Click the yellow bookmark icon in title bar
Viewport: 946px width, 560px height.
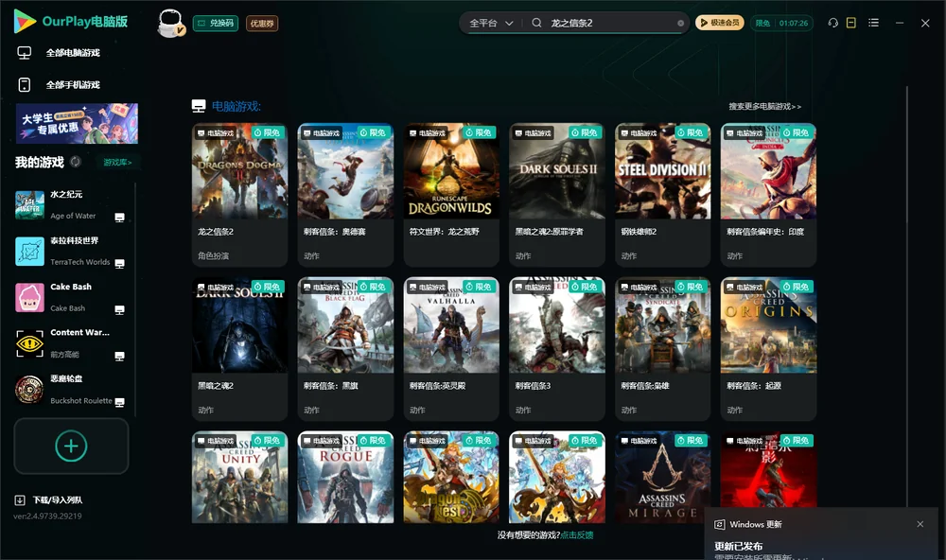851,23
